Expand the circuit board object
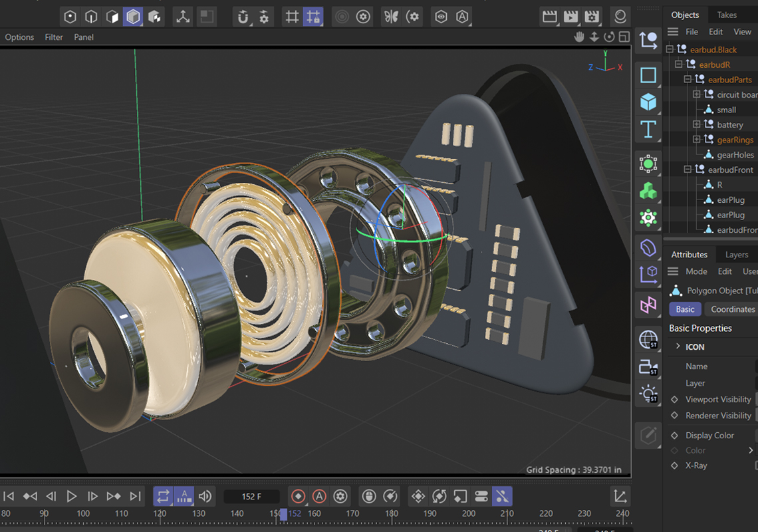Screen dimensions: 758x532 pyautogui.click(x=697, y=94)
